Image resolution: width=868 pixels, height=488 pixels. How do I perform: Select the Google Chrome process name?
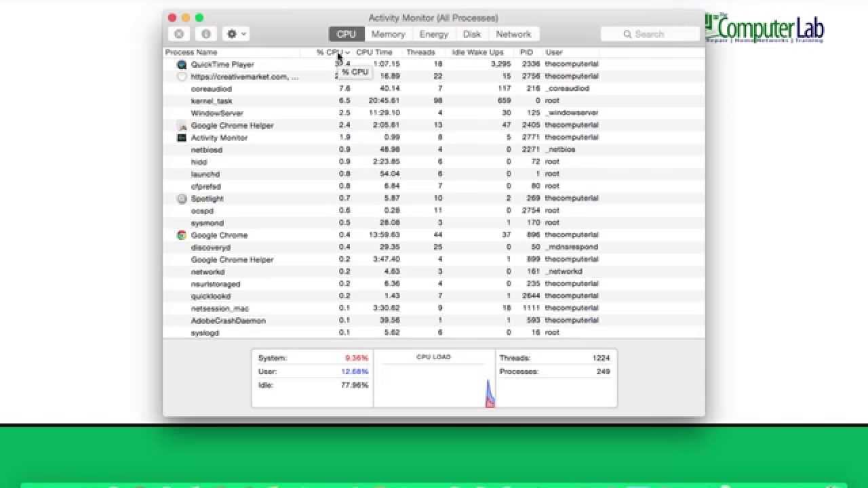(219, 235)
